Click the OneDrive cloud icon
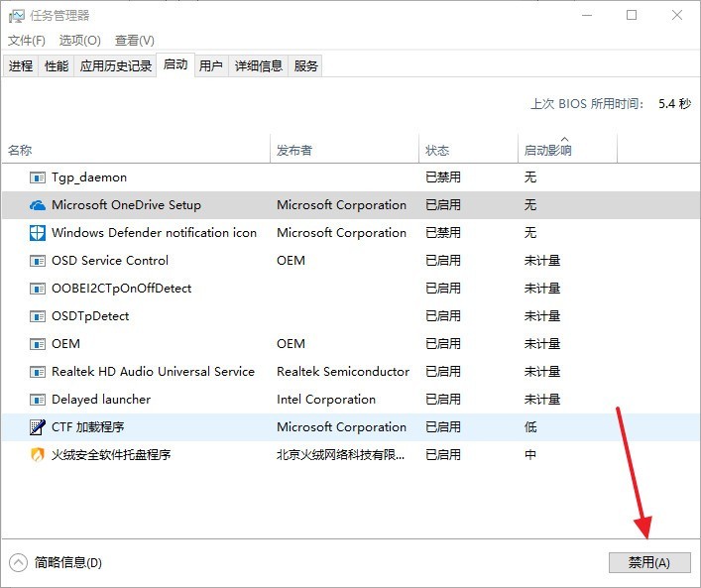 [x=37, y=205]
